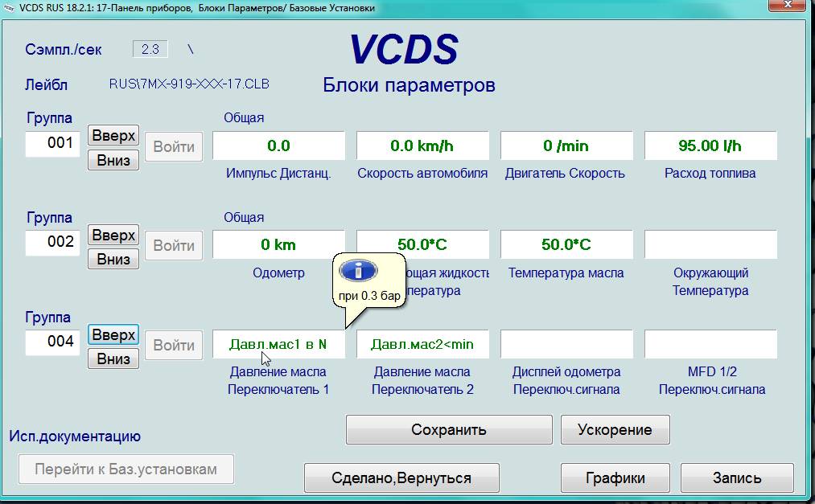Click the Сохранить button

(x=449, y=429)
